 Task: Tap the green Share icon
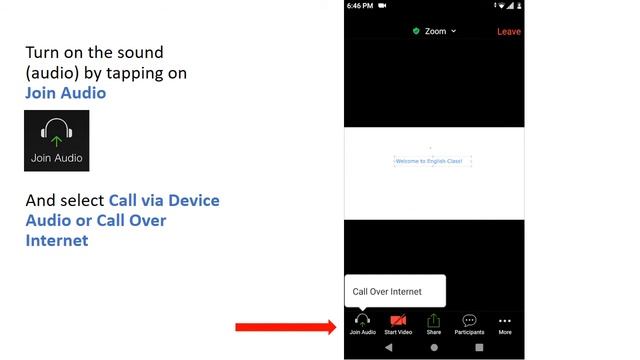[433, 321]
